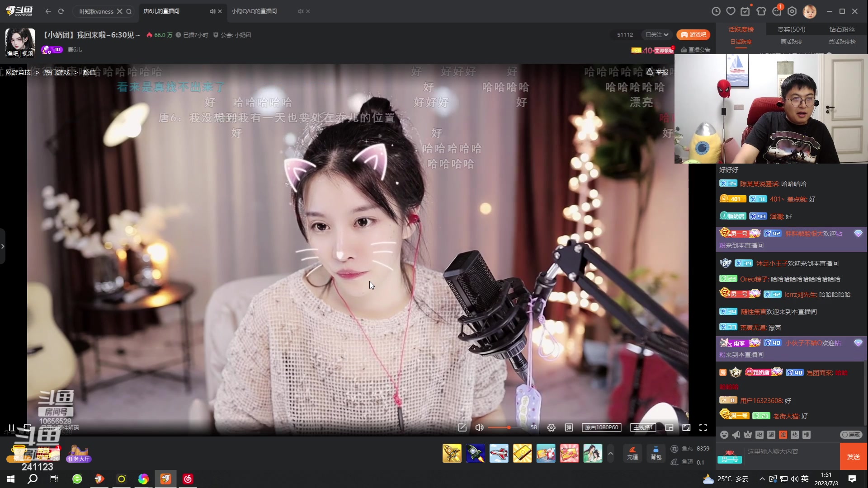Open the 已关注 follow dropdown
The height and width of the screenshot is (488, 868).
pyautogui.click(x=657, y=35)
